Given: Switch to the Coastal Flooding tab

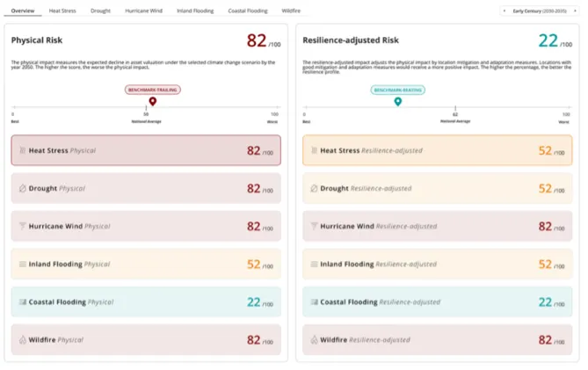Looking at the screenshot, I should pyautogui.click(x=248, y=11).
